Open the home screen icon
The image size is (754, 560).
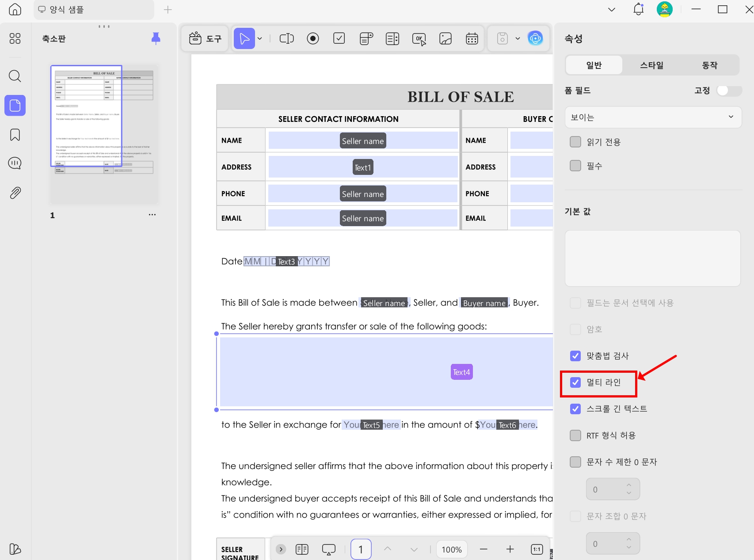click(15, 10)
